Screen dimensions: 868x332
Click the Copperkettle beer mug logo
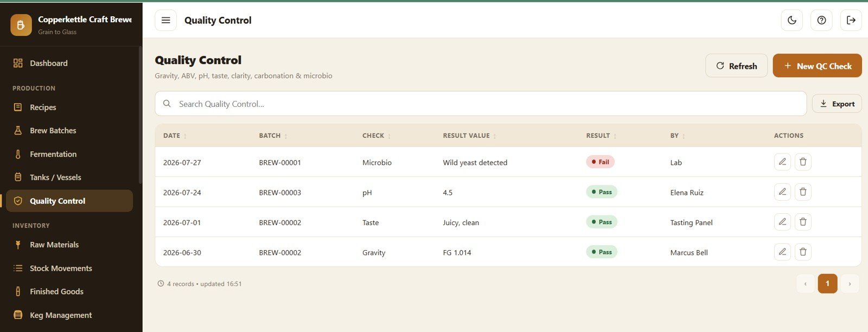pyautogui.click(x=21, y=24)
